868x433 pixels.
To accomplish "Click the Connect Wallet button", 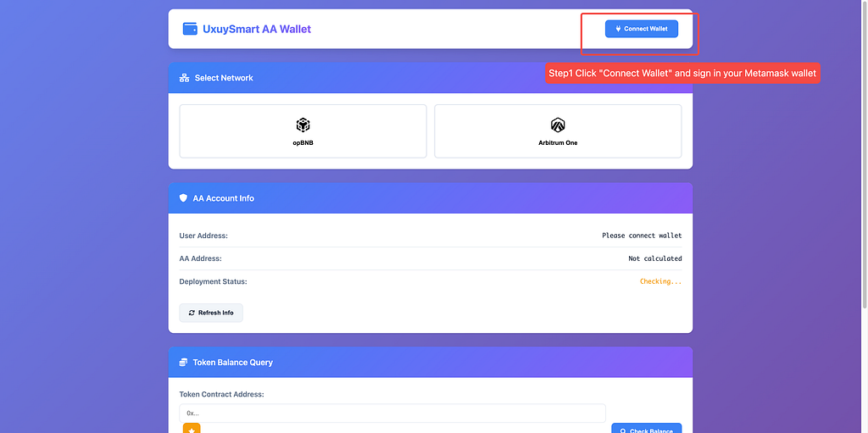I will (641, 29).
